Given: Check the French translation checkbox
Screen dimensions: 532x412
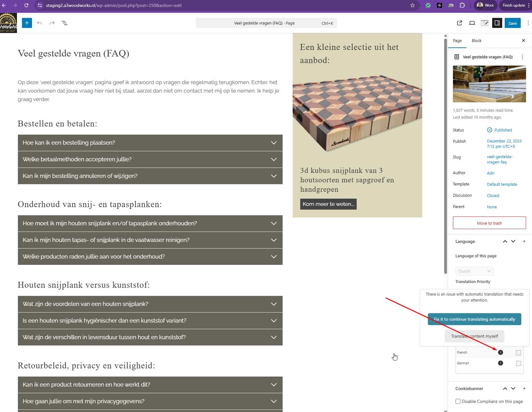Looking at the screenshot, I should click(x=519, y=353).
